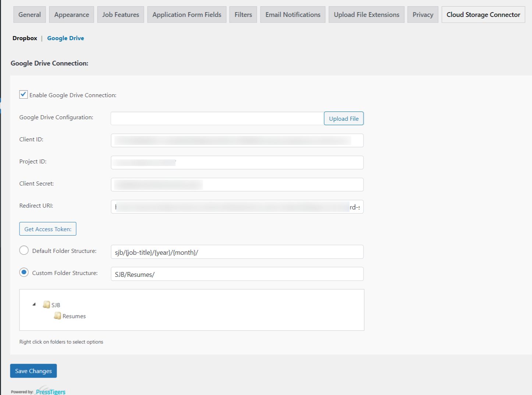Click inside the Client ID field

(237, 140)
